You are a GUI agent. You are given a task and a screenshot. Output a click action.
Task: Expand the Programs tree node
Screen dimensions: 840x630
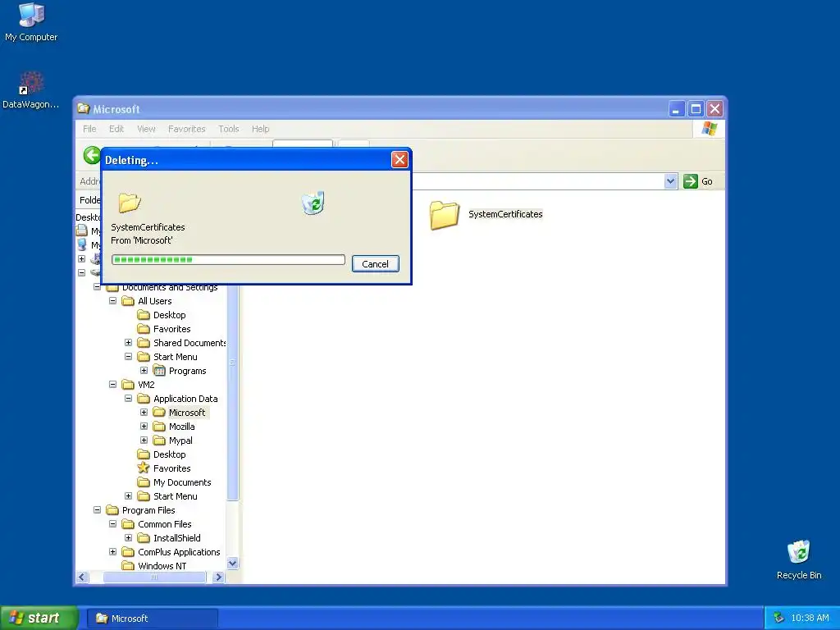point(144,370)
